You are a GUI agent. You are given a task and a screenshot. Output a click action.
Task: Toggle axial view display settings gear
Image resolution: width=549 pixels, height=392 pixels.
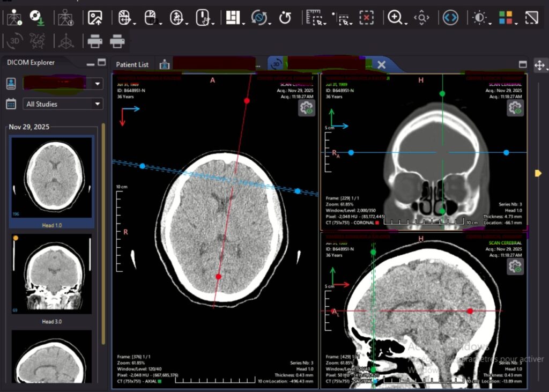(307, 108)
